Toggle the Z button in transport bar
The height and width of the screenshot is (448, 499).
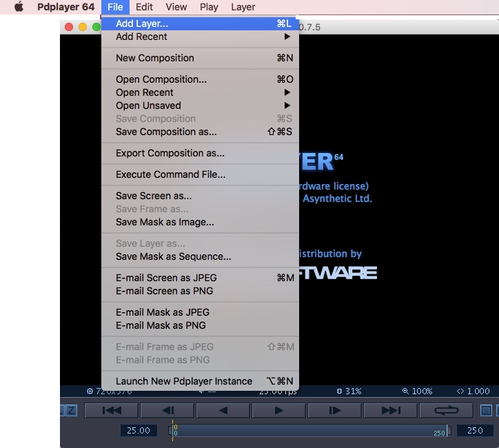71,411
